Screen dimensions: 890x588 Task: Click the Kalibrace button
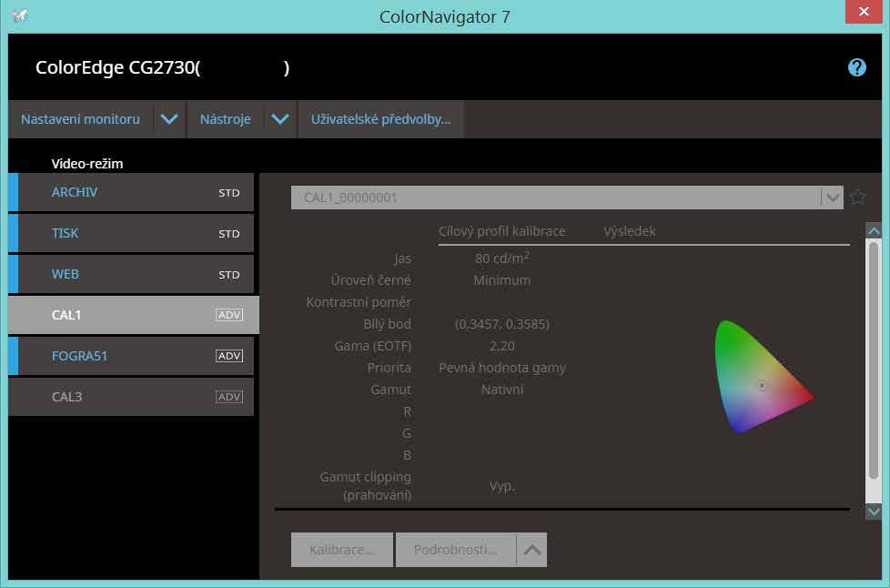[341, 550]
